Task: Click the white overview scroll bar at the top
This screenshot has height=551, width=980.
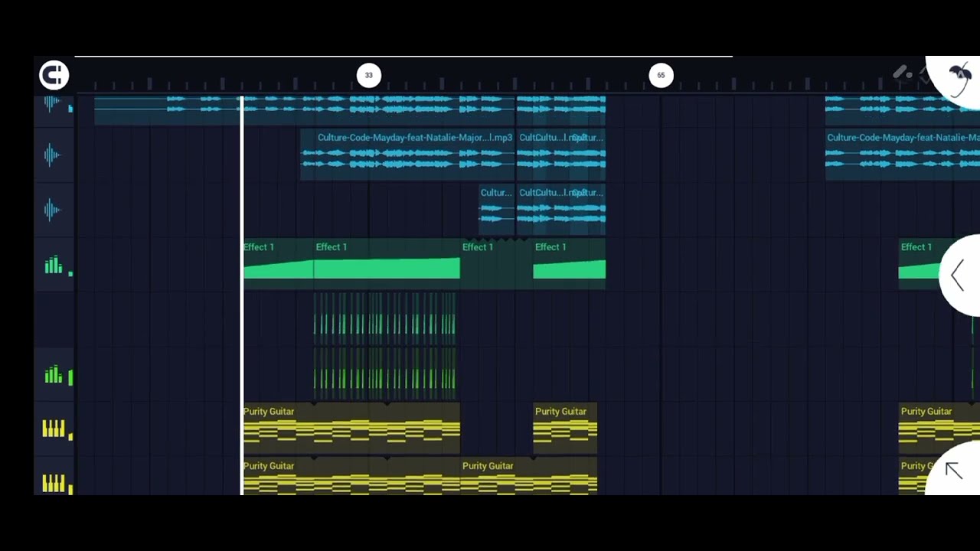Action: click(403, 56)
